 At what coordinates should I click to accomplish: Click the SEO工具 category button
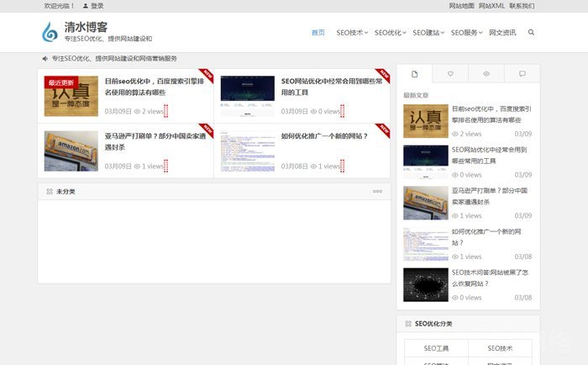point(436,348)
